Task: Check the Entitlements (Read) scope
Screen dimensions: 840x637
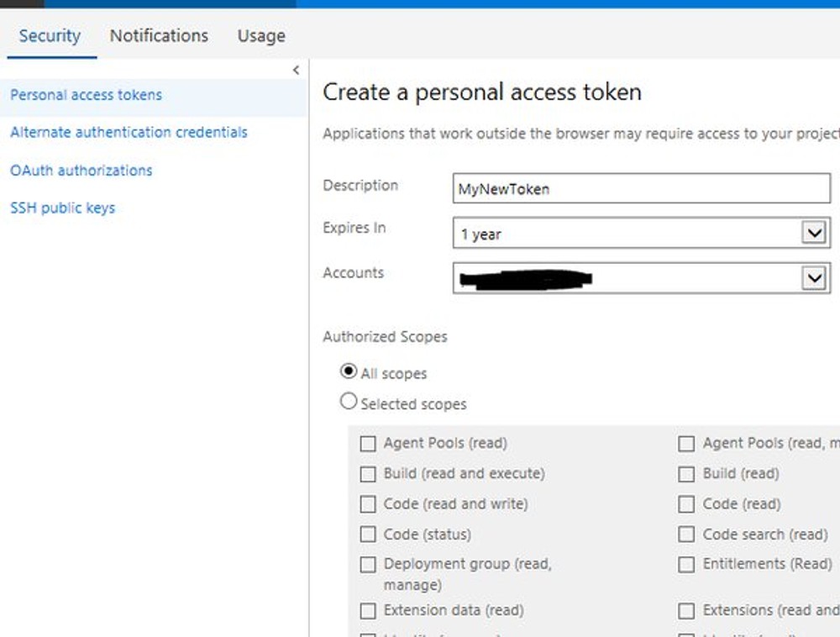Action: 686,564
